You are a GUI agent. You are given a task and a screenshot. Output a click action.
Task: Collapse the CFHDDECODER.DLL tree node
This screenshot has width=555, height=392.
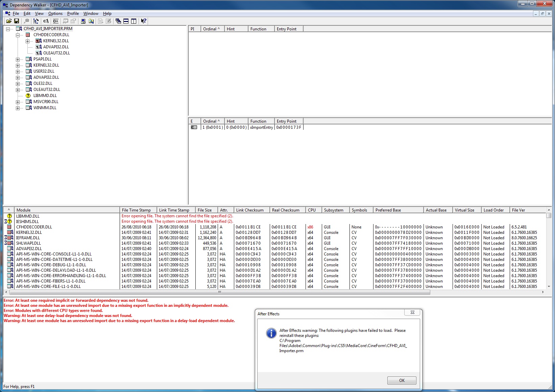[18, 35]
